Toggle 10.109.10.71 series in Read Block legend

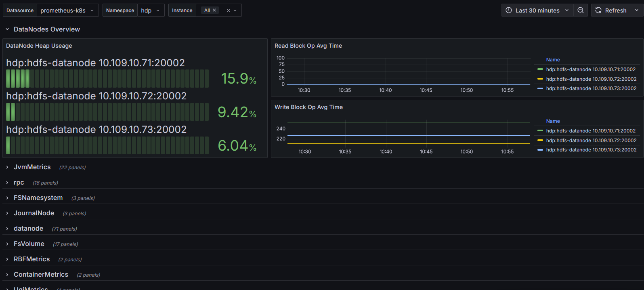(x=591, y=69)
